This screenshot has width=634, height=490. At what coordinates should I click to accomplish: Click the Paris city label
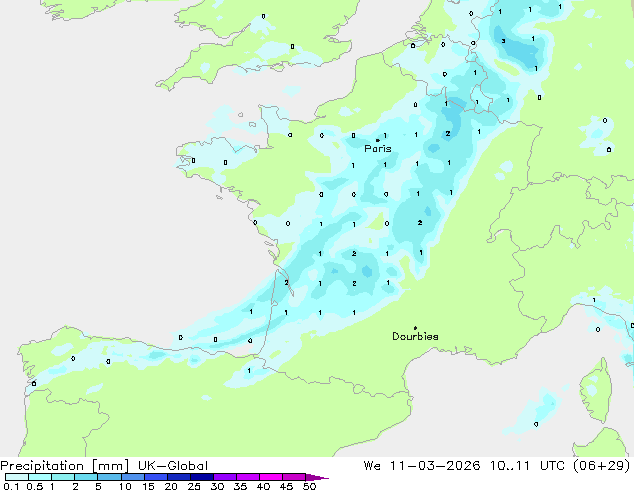(378, 149)
